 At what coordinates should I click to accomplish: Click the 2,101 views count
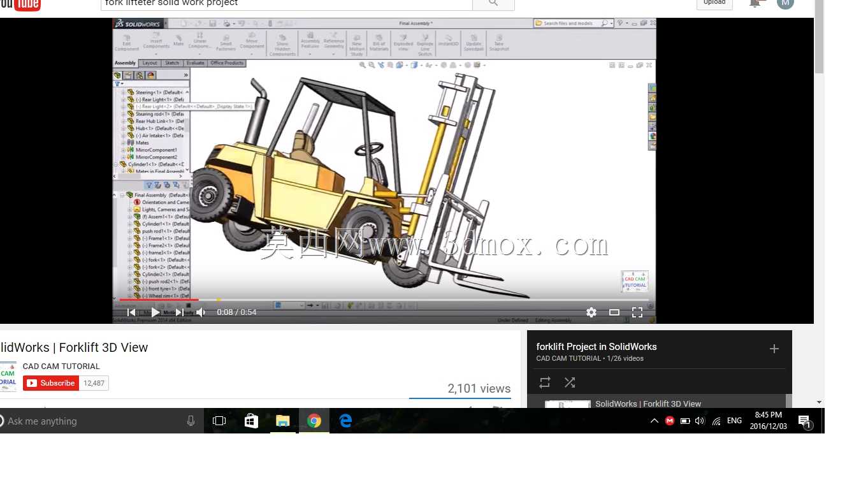479,389
